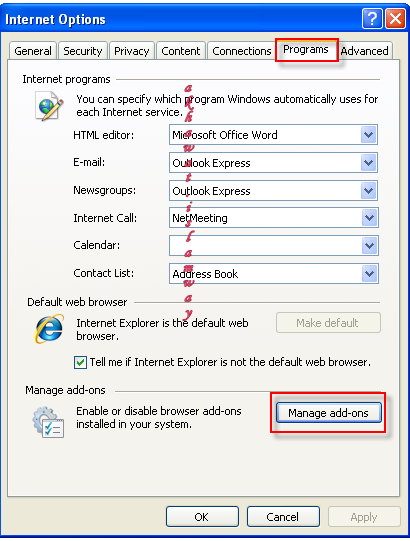Open the title bar help question mark
The height and width of the screenshot is (541, 410).
tap(372, 18)
